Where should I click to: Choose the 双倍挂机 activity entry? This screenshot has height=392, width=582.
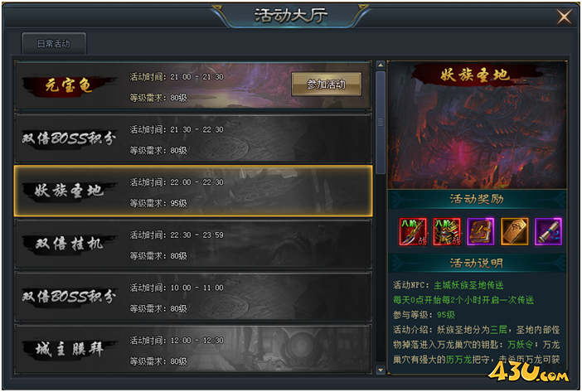click(193, 244)
